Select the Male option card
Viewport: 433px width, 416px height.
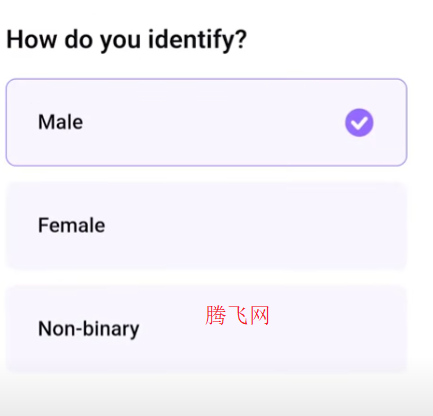tap(206, 122)
